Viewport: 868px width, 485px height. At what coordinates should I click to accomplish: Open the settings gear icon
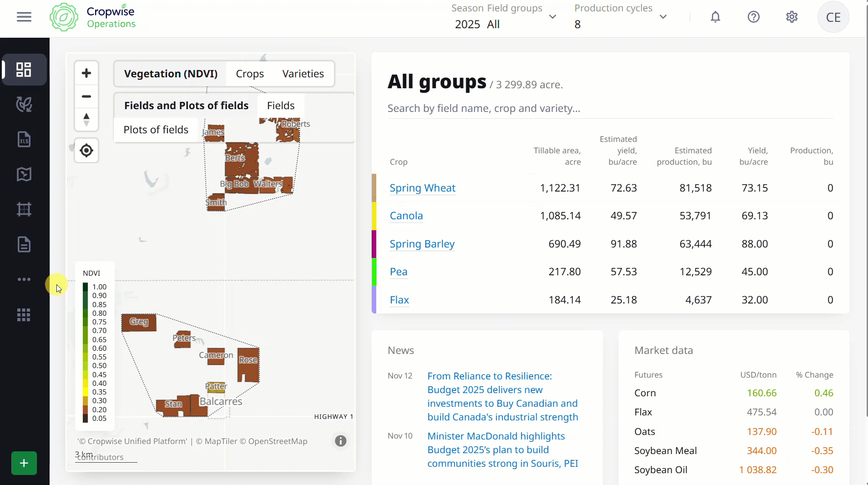[792, 17]
